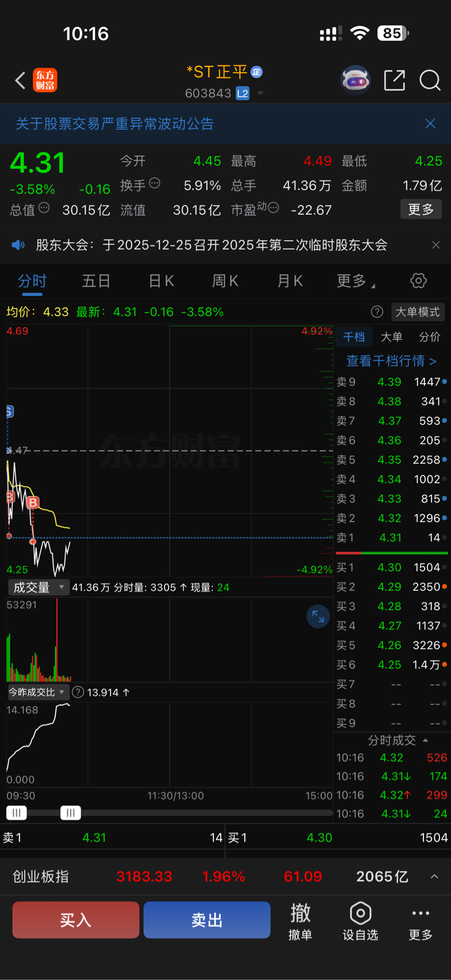Image resolution: width=451 pixels, height=980 pixels.
Task: Open the 创业板指 index label
Action: (x=41, y=877)
